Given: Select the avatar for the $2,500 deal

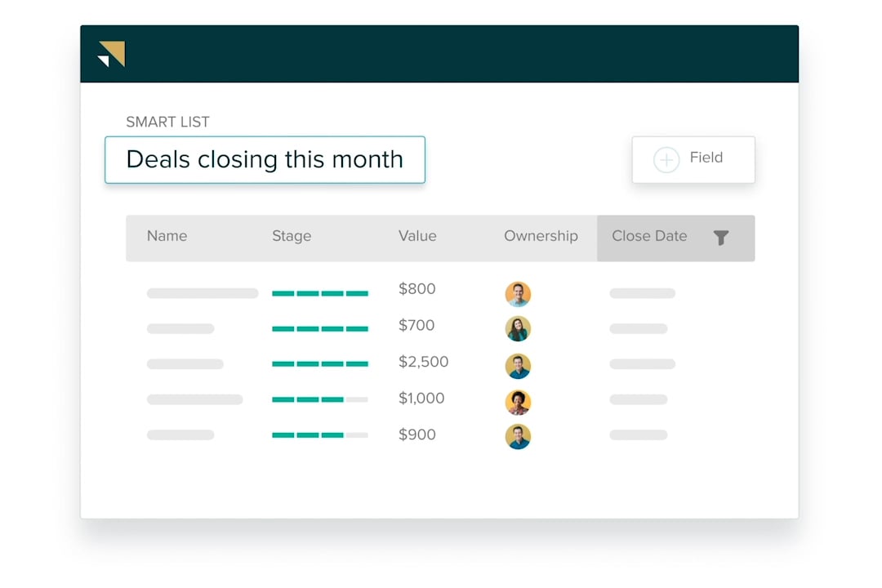Looking at the screenshot, I should (x=519, y=366).
